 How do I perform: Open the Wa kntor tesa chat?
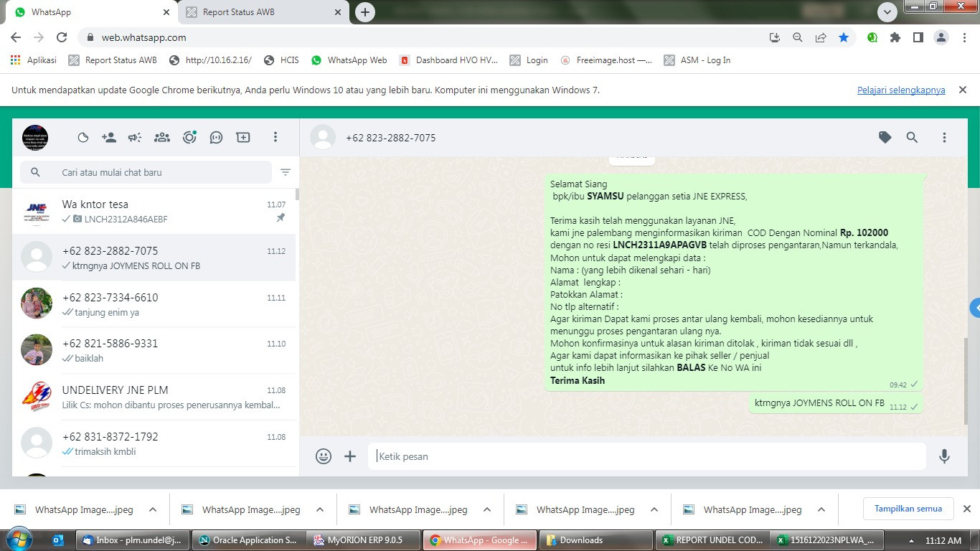coord(154,211)
